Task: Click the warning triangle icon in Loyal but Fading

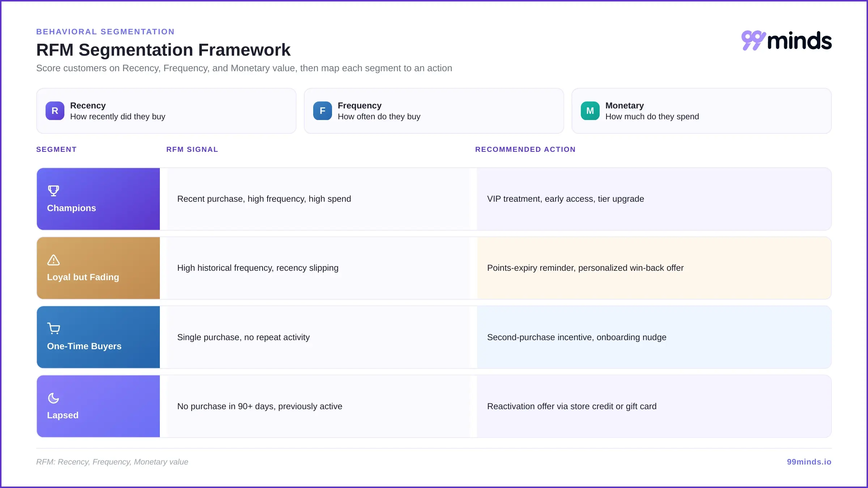Action: coord(54,260)
